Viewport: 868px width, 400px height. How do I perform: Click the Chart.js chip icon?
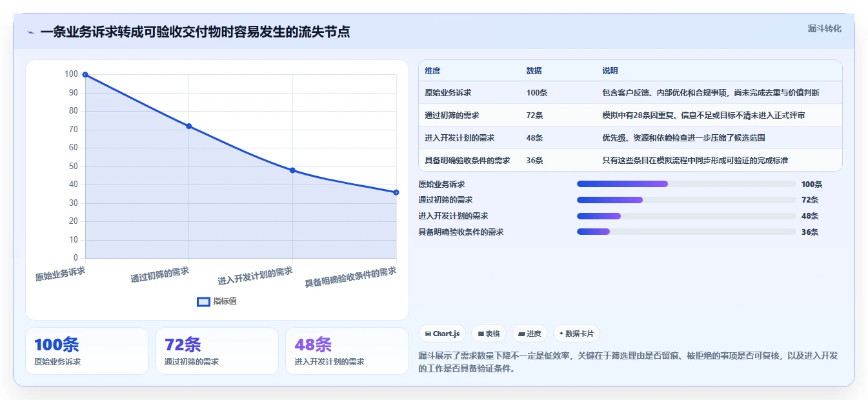(428, 334)
